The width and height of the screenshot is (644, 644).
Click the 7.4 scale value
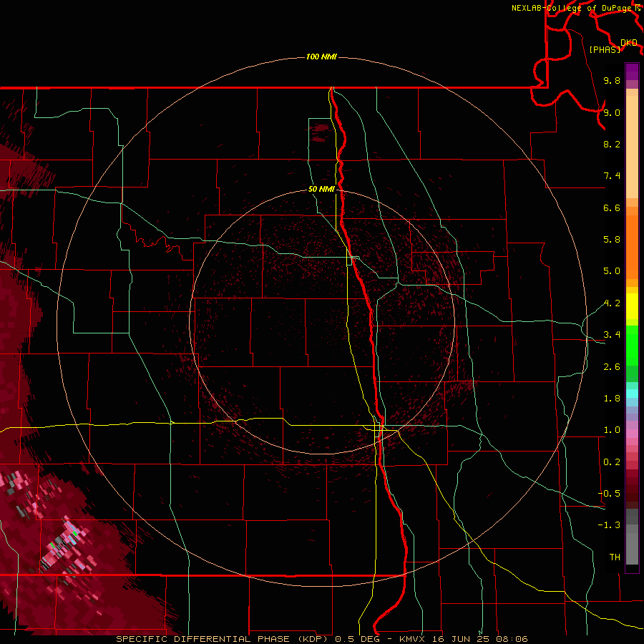[612, 176]
